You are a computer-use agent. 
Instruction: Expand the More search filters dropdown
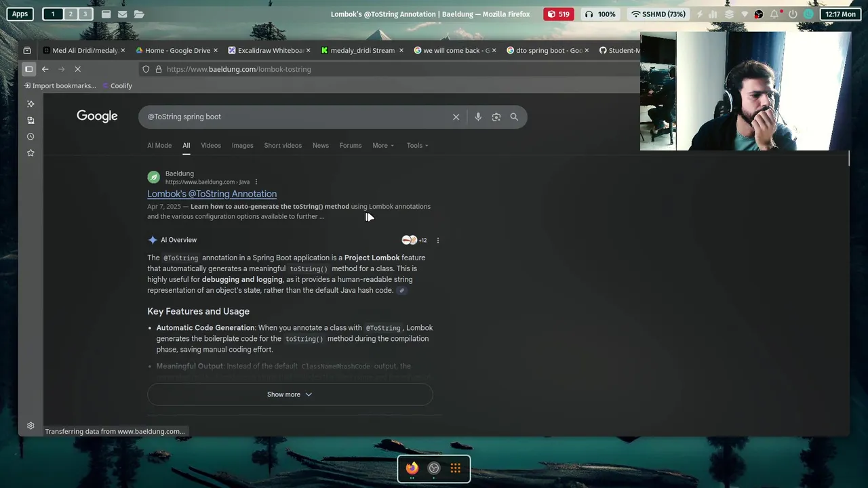tap(383, 145)
